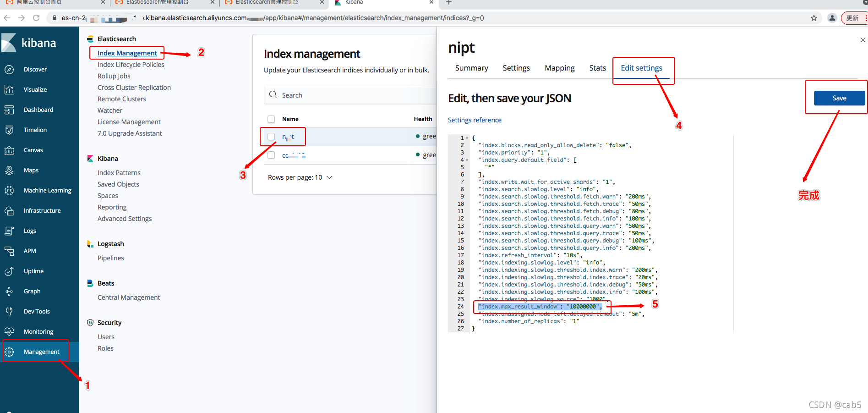
Task: Open the Machine Learning sidebar icon
Action: pyautogui.click(x=9, y=191)
